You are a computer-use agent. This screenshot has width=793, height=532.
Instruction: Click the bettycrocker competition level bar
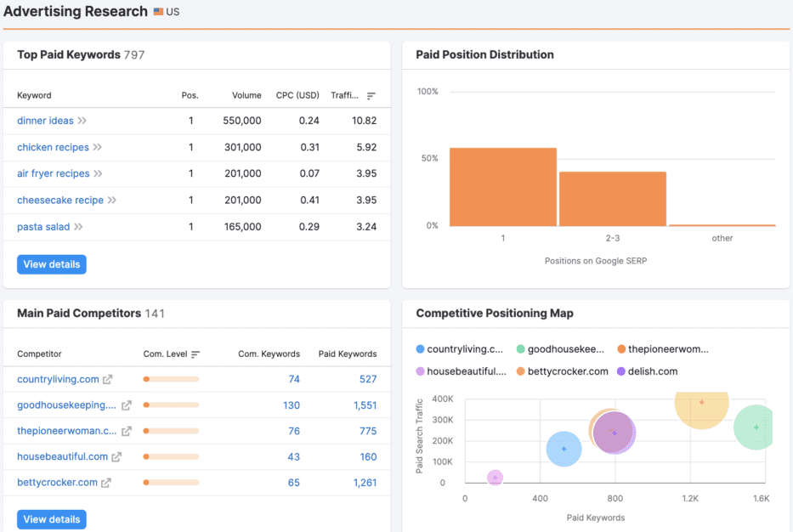171,483
